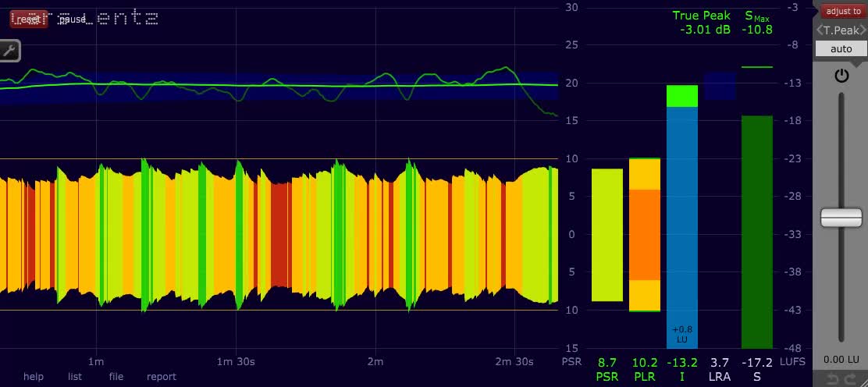Viewport: 868px width, 387px height.
Task: Click the red reset button
Action: pos(28,20)
